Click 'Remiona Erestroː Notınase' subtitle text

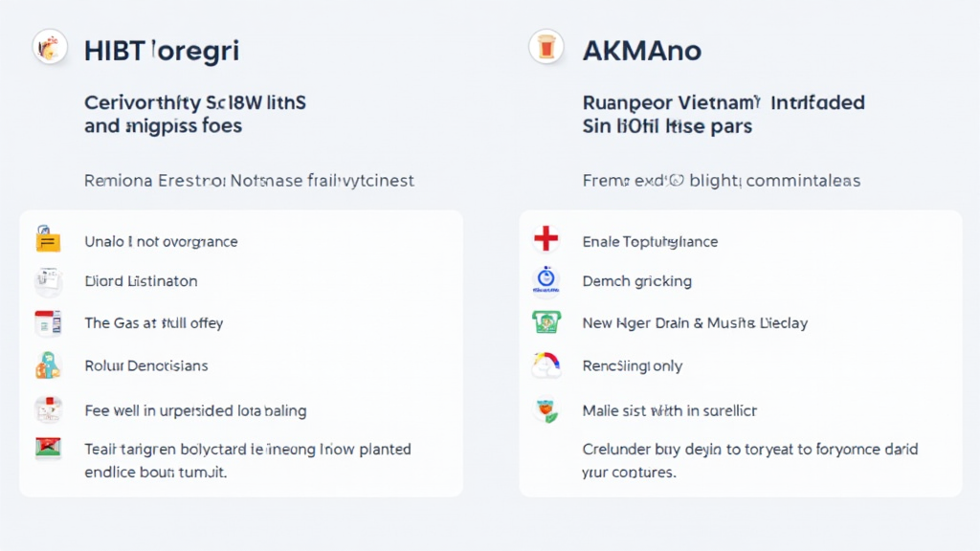click(x=249, y=180)
